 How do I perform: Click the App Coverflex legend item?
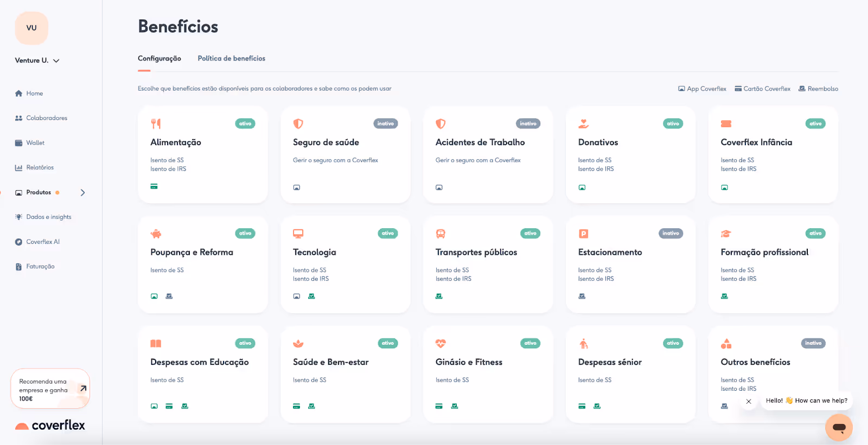tap(702, 89)
